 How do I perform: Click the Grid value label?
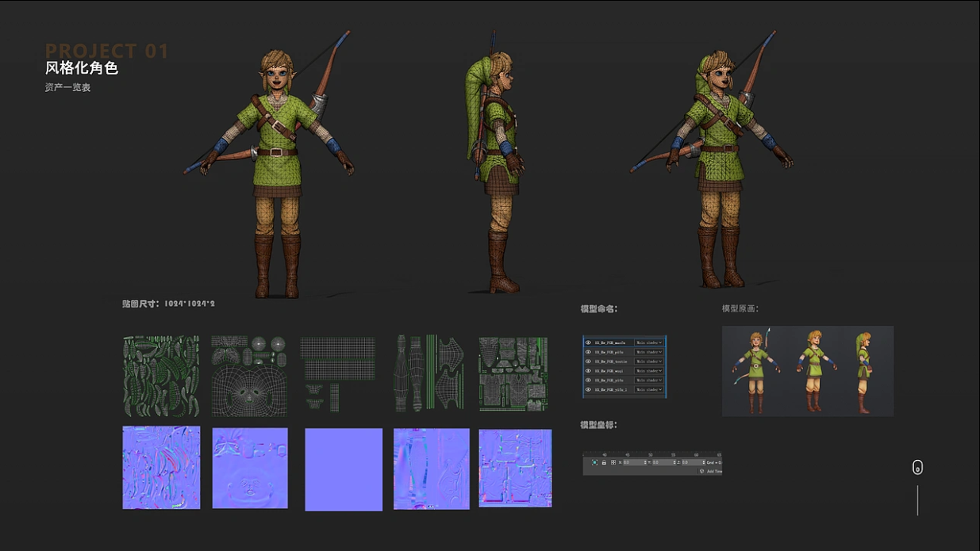[x=714, y=462]
